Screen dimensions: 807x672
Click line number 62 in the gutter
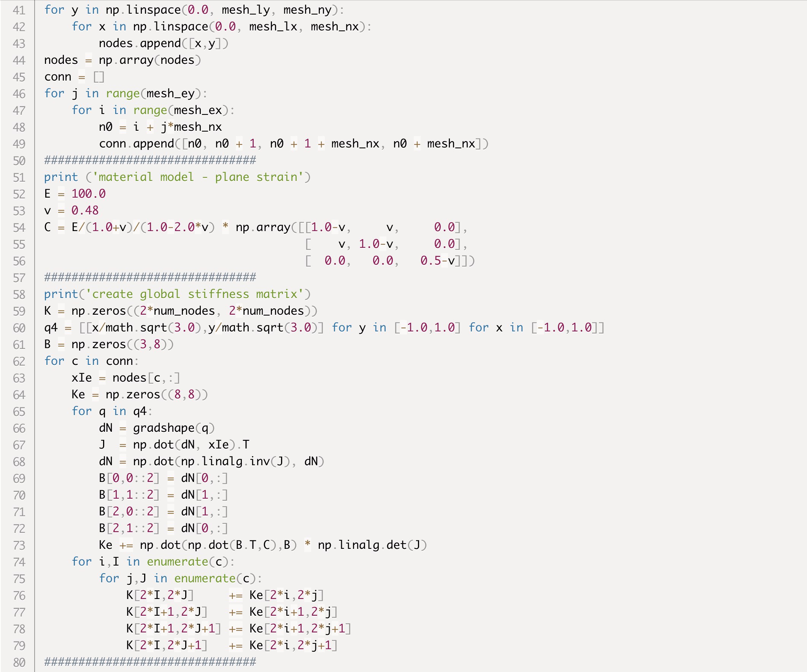19,361
